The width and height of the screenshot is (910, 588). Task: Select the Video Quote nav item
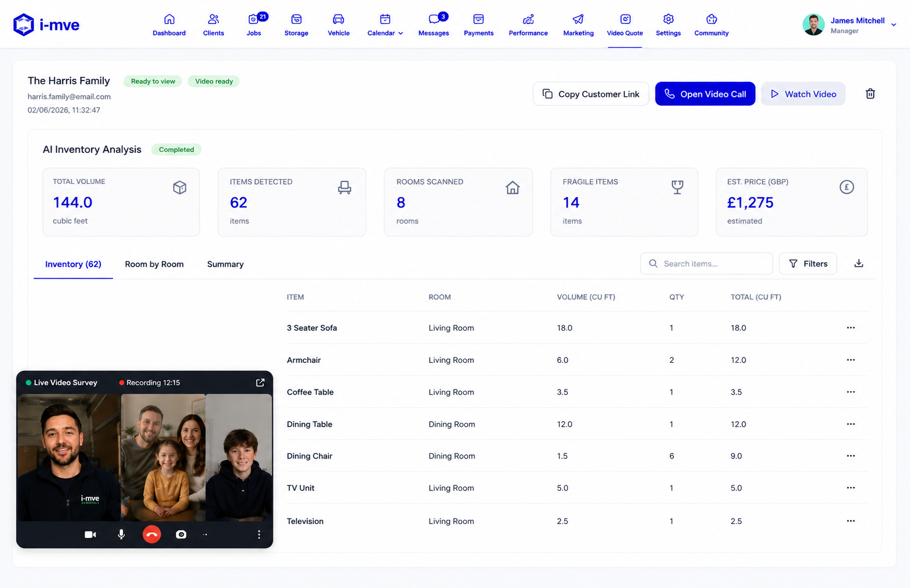tap(625, 25)
